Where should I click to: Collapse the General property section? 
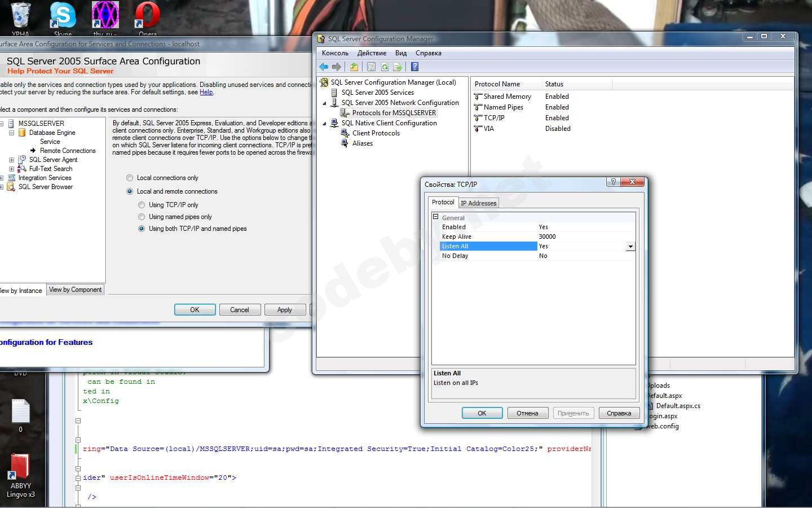click(x=435, y=217)
